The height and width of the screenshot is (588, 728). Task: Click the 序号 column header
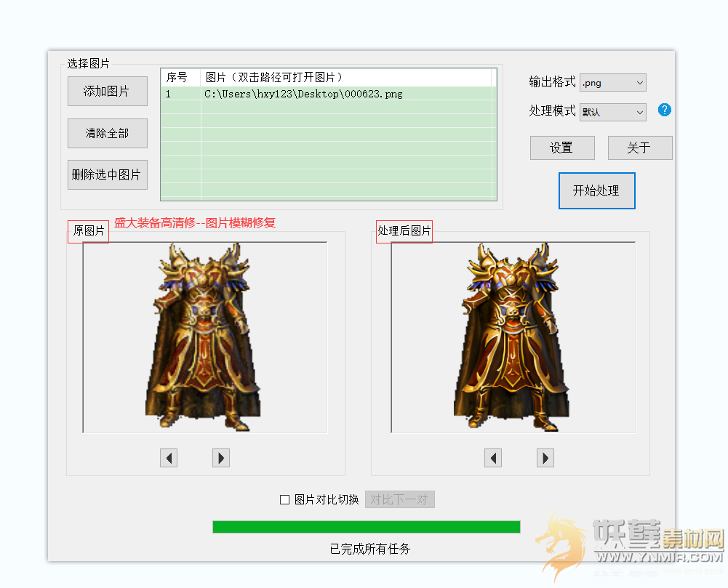coord(180,77)
